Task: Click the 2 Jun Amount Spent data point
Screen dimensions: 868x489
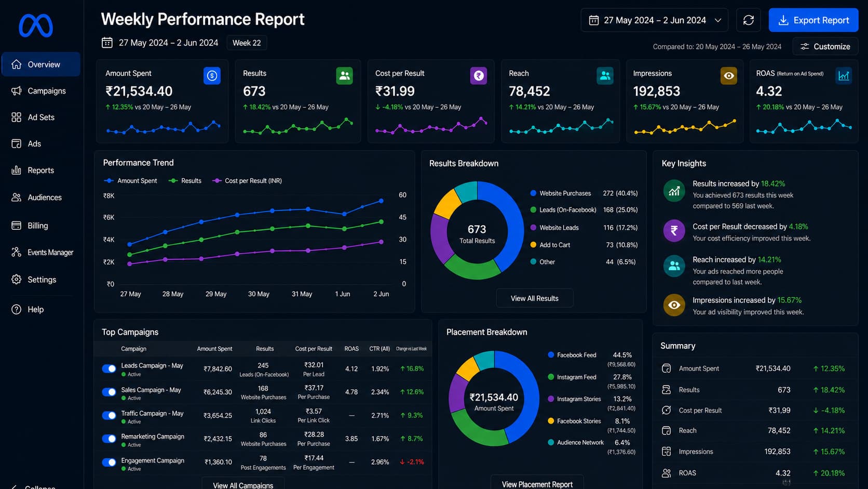Action: point(381,201)
